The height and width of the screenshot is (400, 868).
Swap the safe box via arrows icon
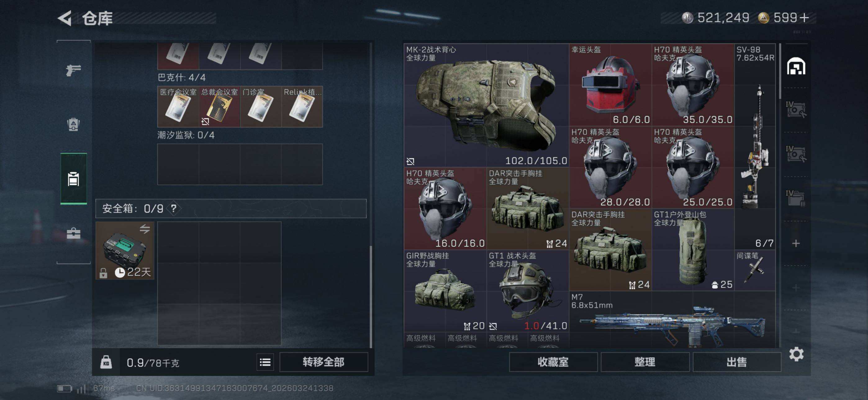click(145, 229)
